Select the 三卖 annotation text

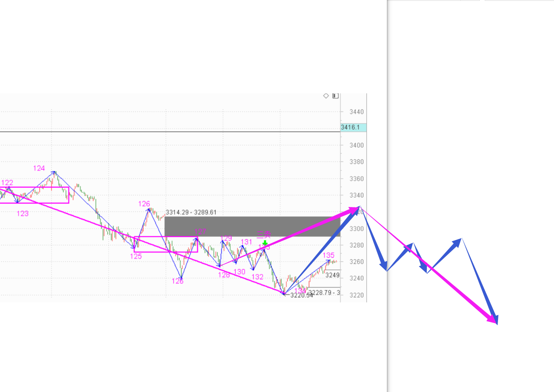point(263,235)
